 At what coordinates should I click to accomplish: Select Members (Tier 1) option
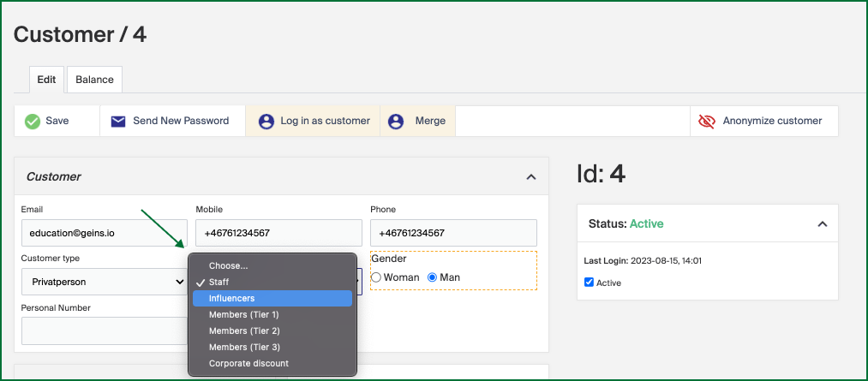pyautogui.click(x=272, y=314)
